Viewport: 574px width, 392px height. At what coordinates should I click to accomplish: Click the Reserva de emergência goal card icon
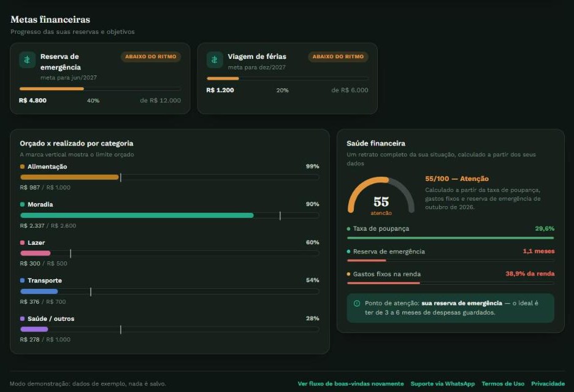pos(27,60)
